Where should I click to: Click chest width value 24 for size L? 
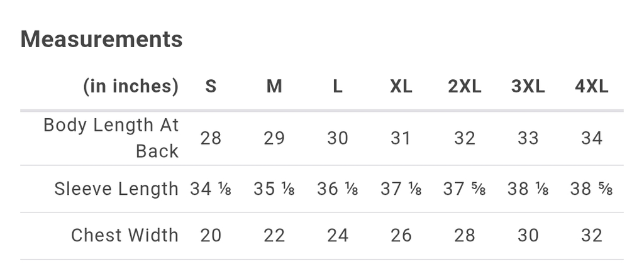click(338, 235)
